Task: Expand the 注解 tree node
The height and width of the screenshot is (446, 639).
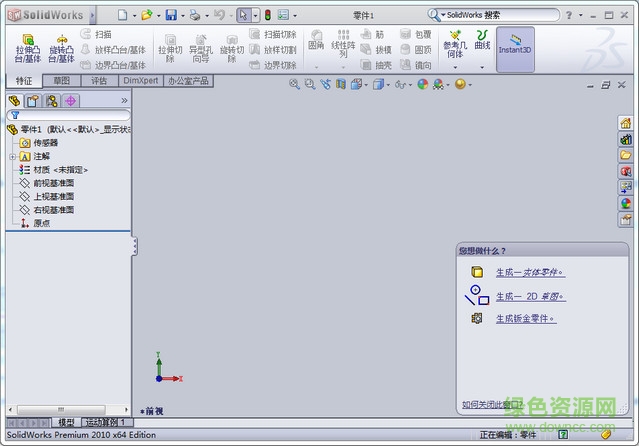Action: [12, 157]
